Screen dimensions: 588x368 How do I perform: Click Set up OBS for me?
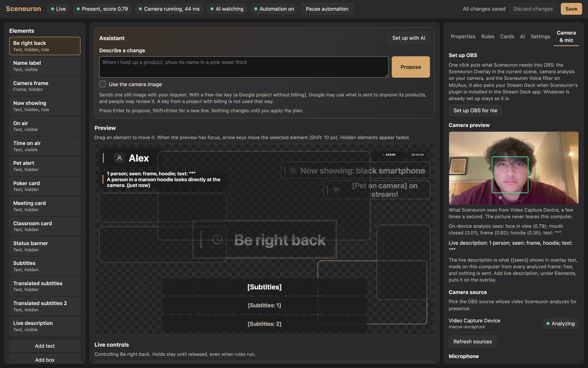coord(475,111)
